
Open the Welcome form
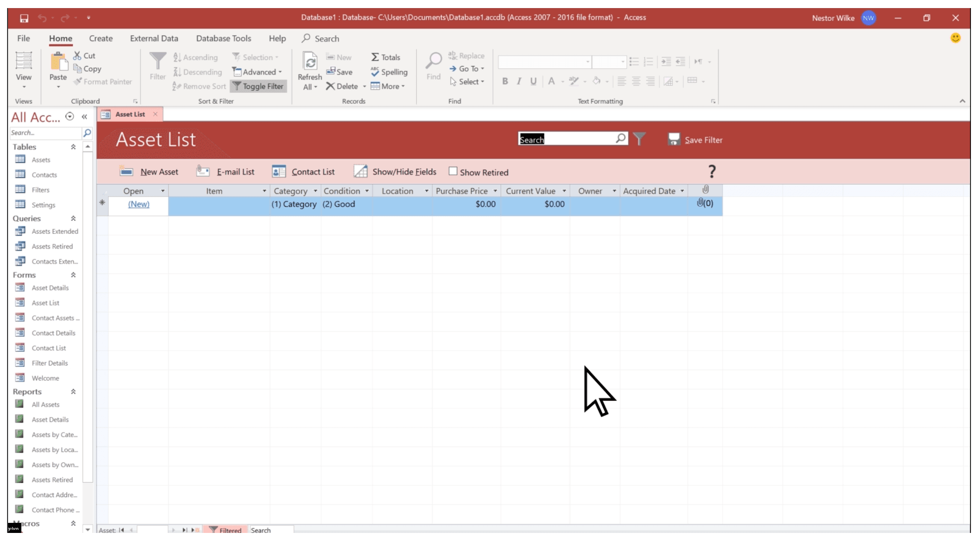click(x=45, y=378)
